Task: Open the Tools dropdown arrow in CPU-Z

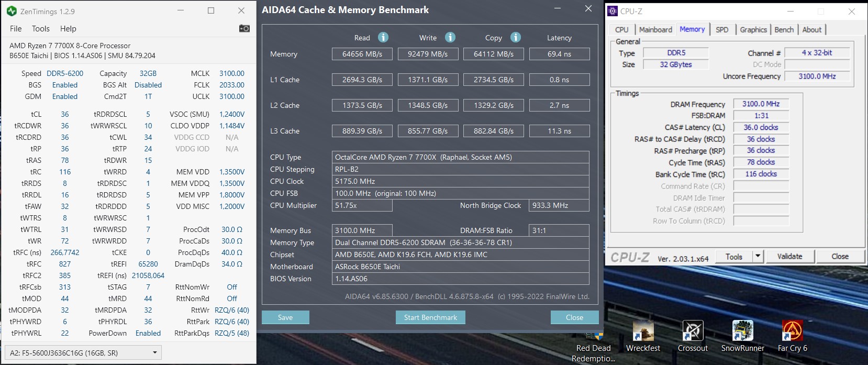Action: [x=758, y=256]
